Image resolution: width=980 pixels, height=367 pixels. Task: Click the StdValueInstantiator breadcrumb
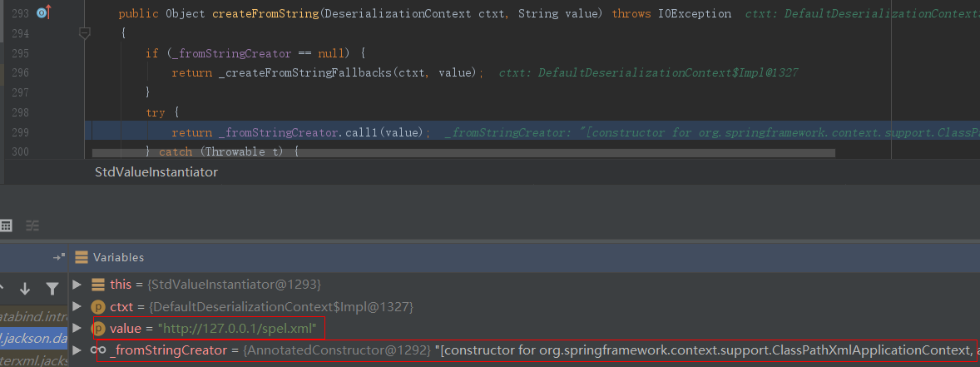pyautogui.click(x=156, y=171)
